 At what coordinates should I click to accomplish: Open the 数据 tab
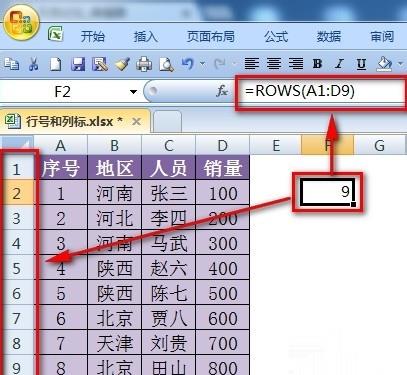(x=329, y=36)
